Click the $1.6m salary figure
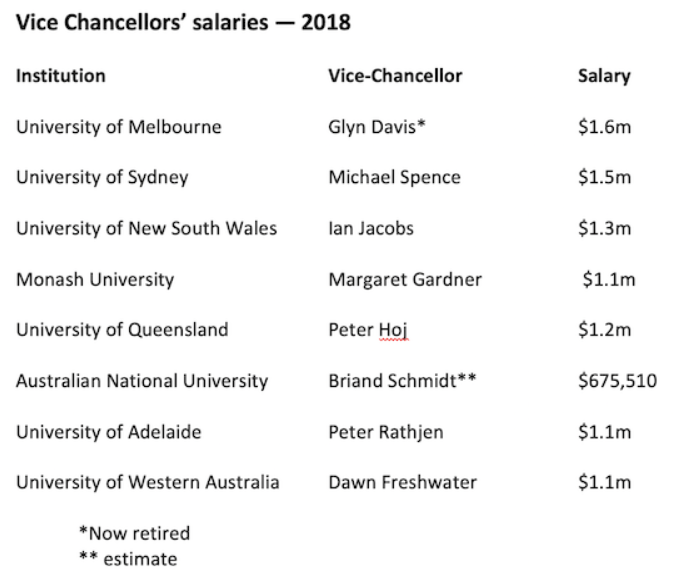700x575 pixels. (x=605, y=127)
